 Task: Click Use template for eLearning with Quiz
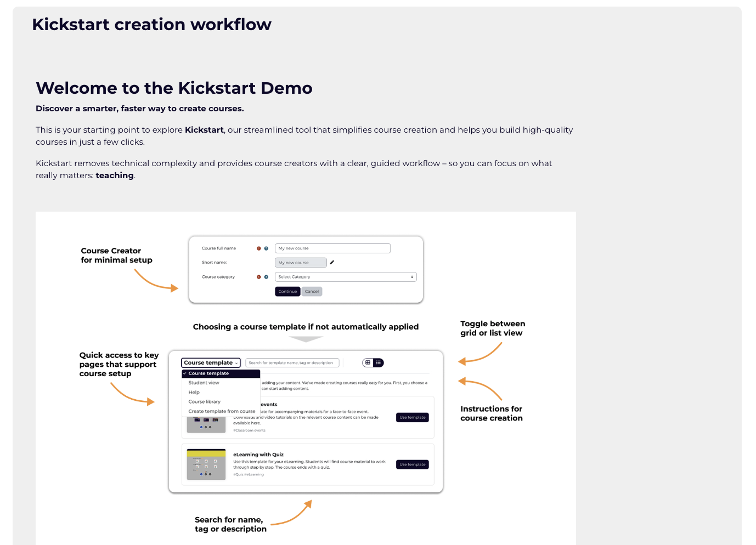point(413,464)
